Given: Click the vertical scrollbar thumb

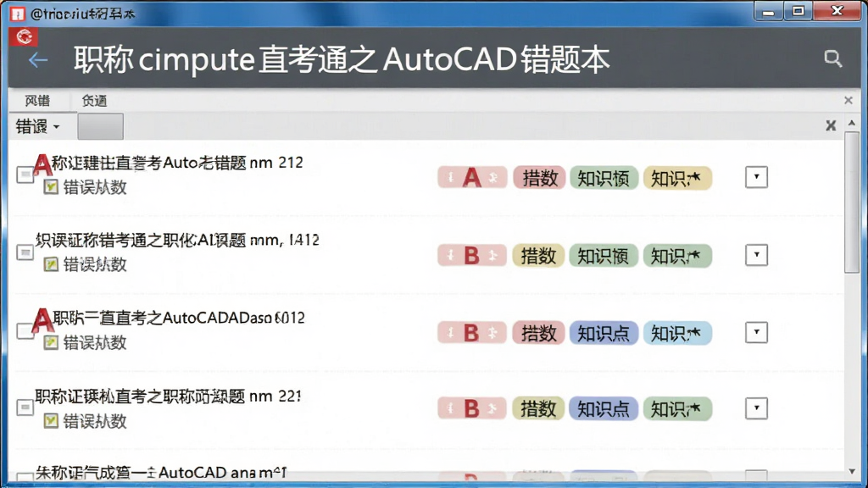Looking at the screenshot, I should (x=851, y=202).
